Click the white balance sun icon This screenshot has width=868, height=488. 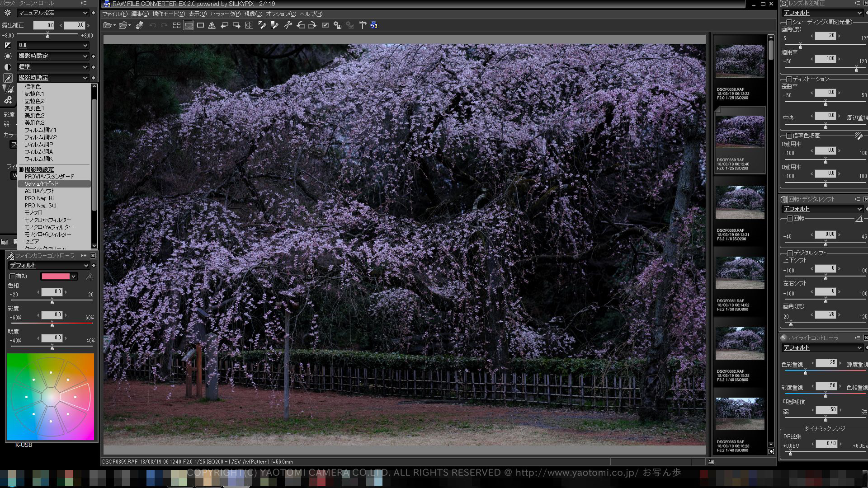click(8, 56)
